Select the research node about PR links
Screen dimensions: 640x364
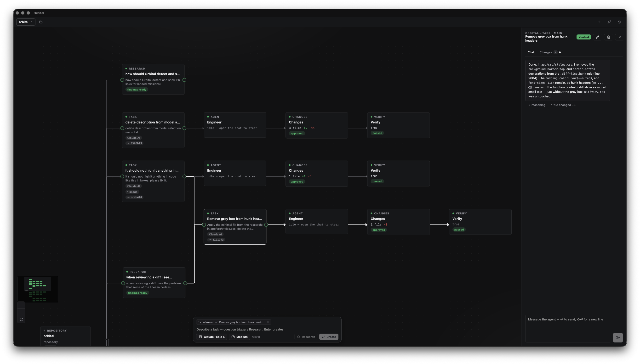click(153, 79)
